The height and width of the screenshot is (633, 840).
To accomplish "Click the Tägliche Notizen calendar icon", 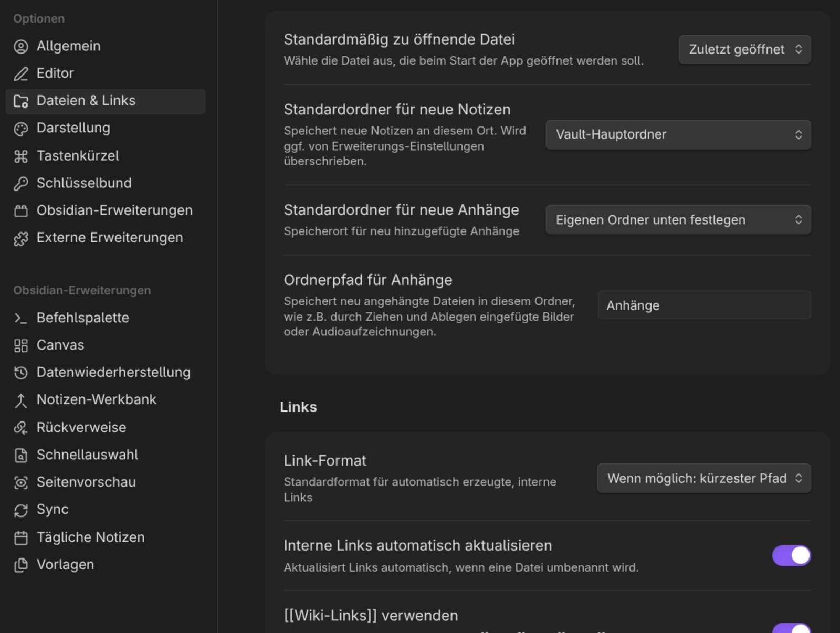I will tap(20, 538).
